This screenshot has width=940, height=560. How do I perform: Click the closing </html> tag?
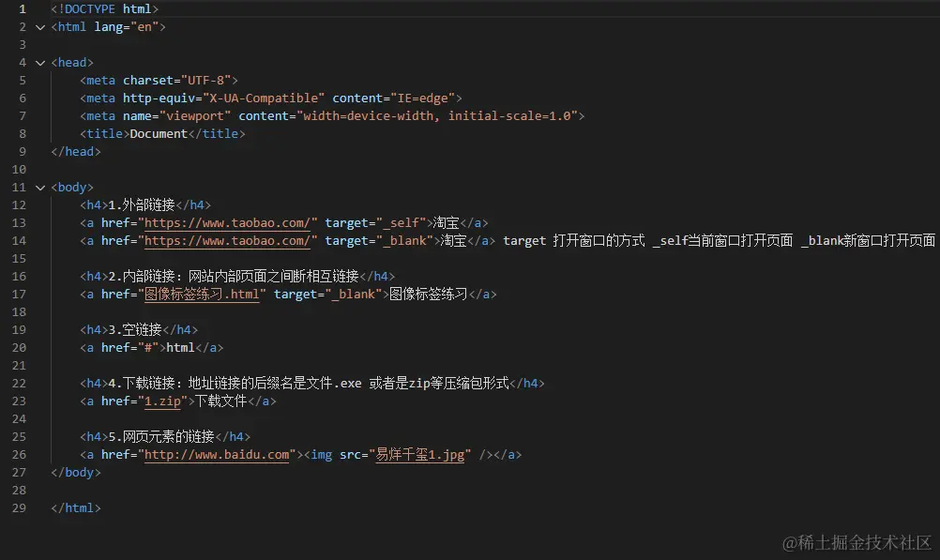[76, 507]
